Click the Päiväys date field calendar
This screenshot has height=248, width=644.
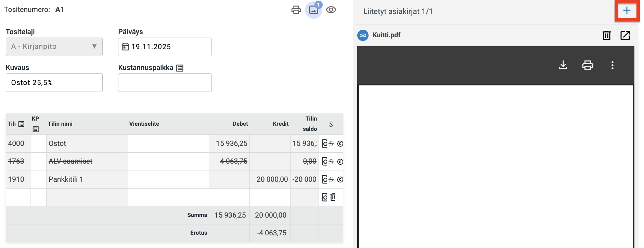point(126,47)
